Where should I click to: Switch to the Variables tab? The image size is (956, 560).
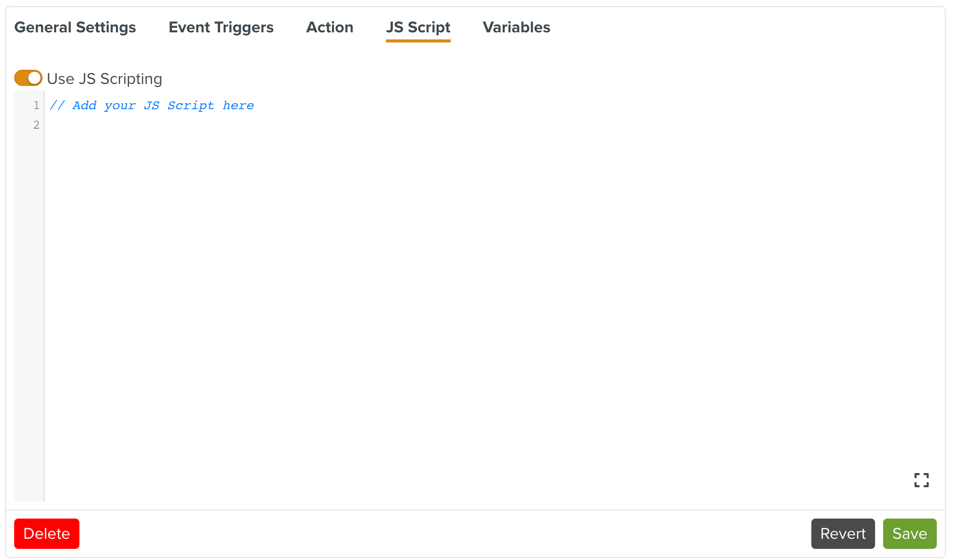[516, 28]
